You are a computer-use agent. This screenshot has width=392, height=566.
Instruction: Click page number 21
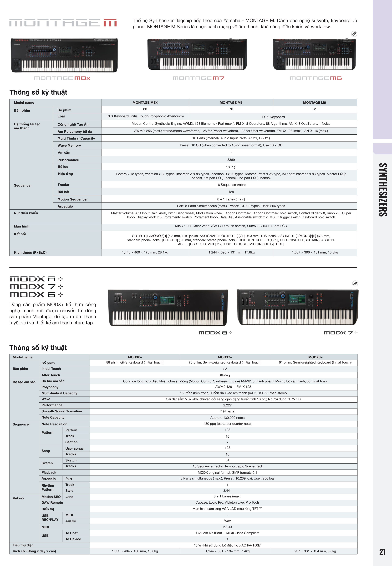coord(382,552)
